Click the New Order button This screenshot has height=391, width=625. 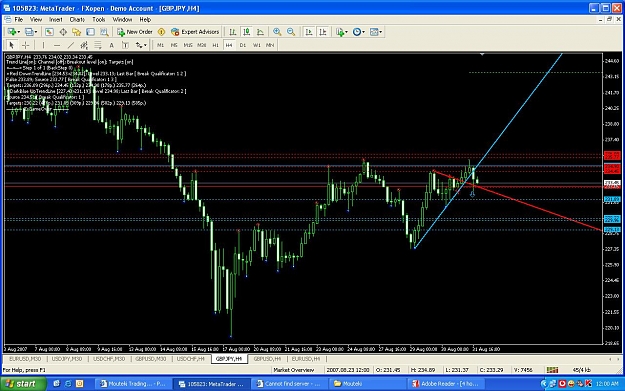click(x=135, y=32)
